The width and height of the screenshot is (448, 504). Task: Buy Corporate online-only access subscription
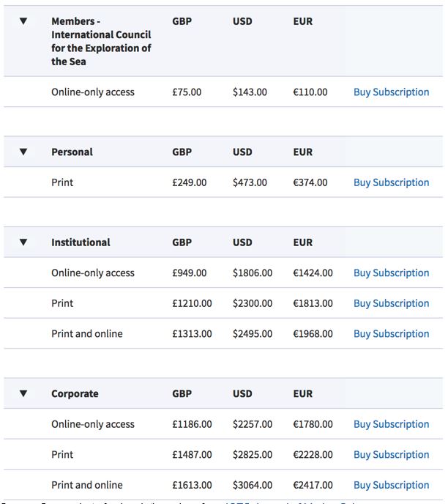click(391, 424)
